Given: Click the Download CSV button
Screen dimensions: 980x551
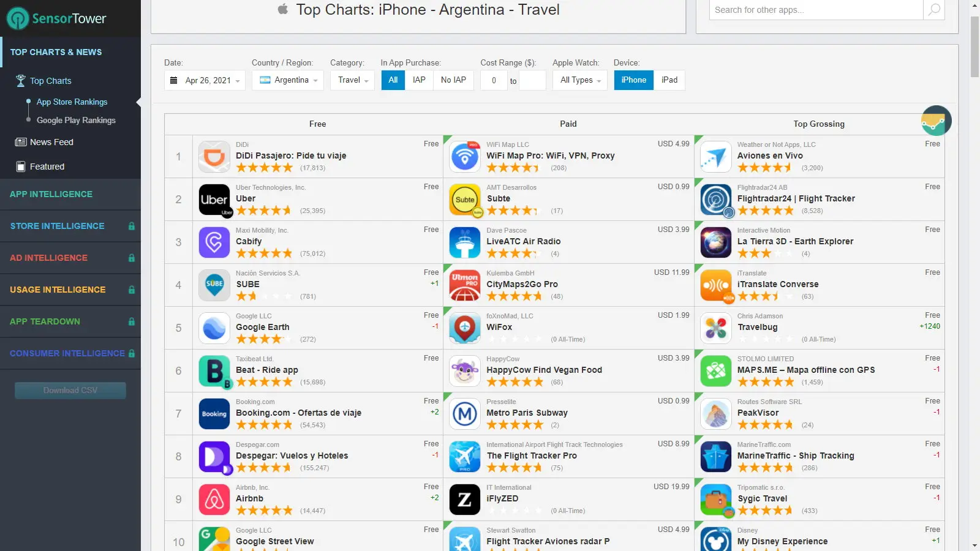Looking at the screenshot, I should click(x=70, y=391).
